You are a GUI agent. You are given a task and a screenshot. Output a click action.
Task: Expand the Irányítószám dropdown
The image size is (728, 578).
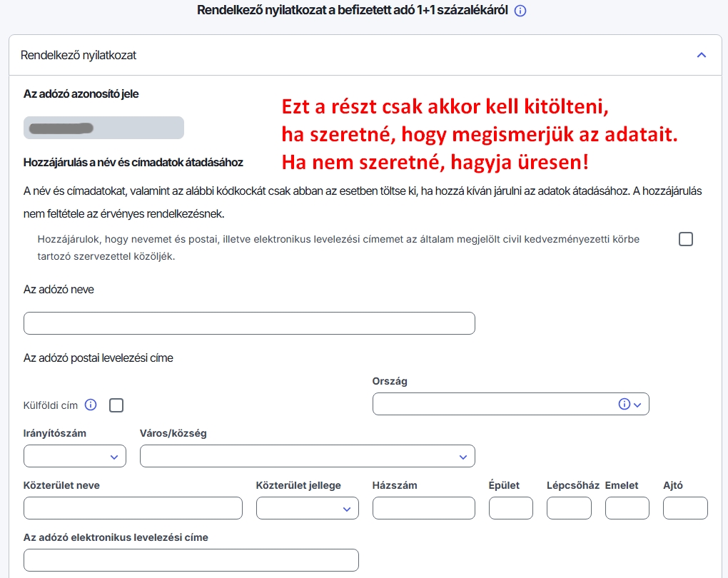74,456
